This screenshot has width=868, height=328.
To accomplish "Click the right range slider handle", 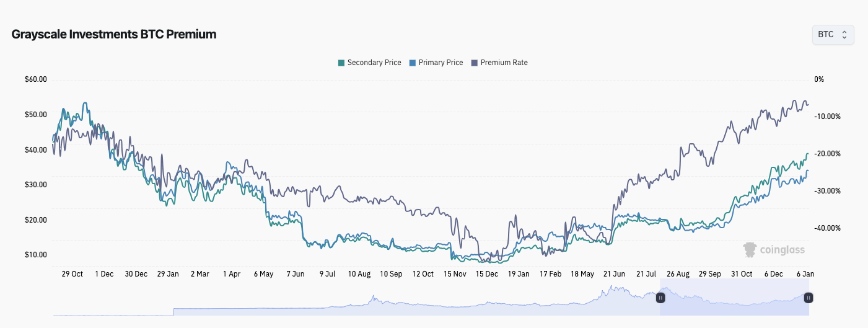I will (x=809, y=298).
